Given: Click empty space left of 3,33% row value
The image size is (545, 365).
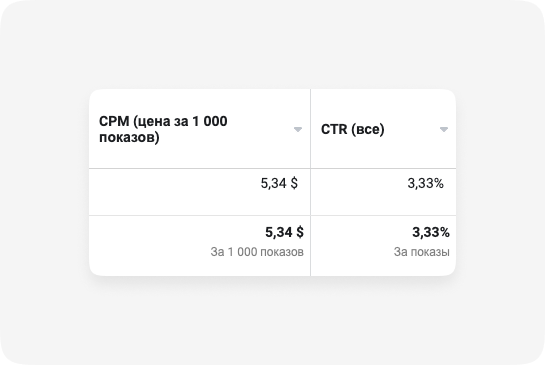Looking at the screenshot, I should [358, 192].
